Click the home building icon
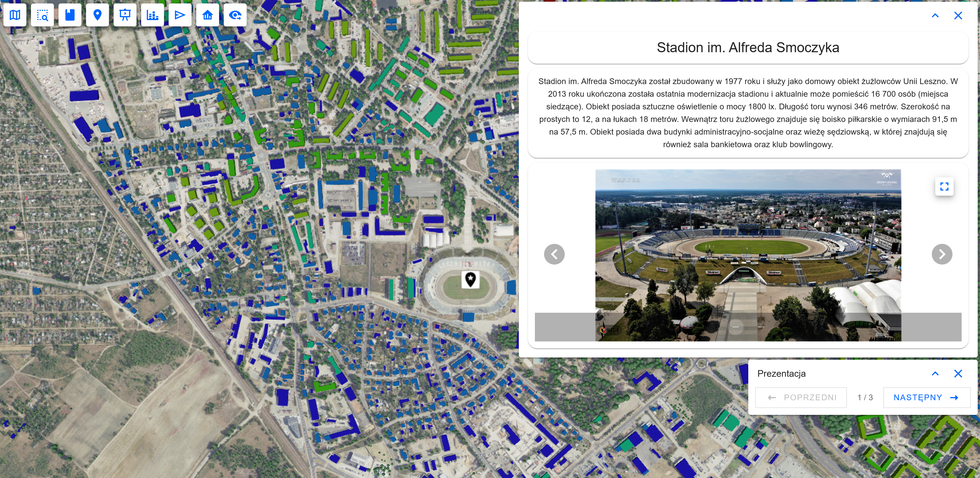Screen dimensions: 980x478 (x=207, y=15)
